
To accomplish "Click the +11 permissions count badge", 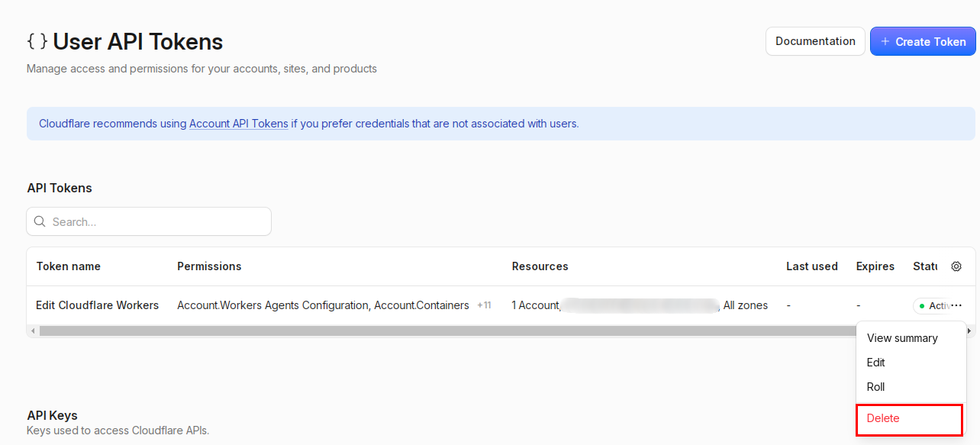I will 484,305.
